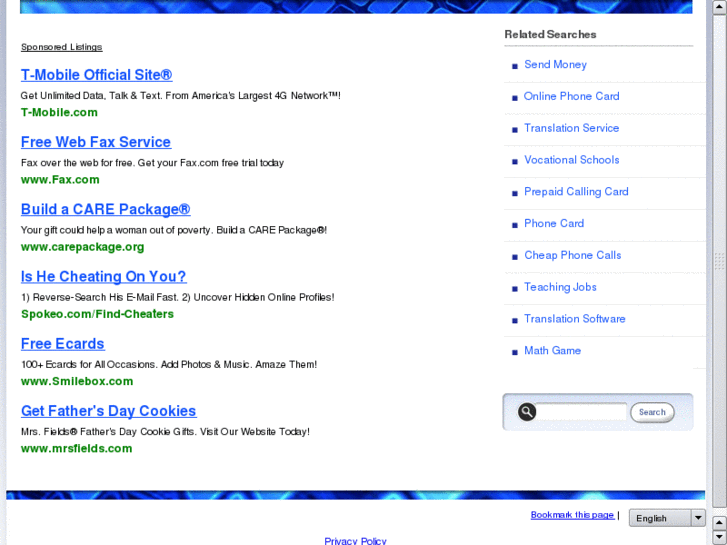
Task: Click the scrollbar up arrow at top
Action: click(x=719, y=8)
